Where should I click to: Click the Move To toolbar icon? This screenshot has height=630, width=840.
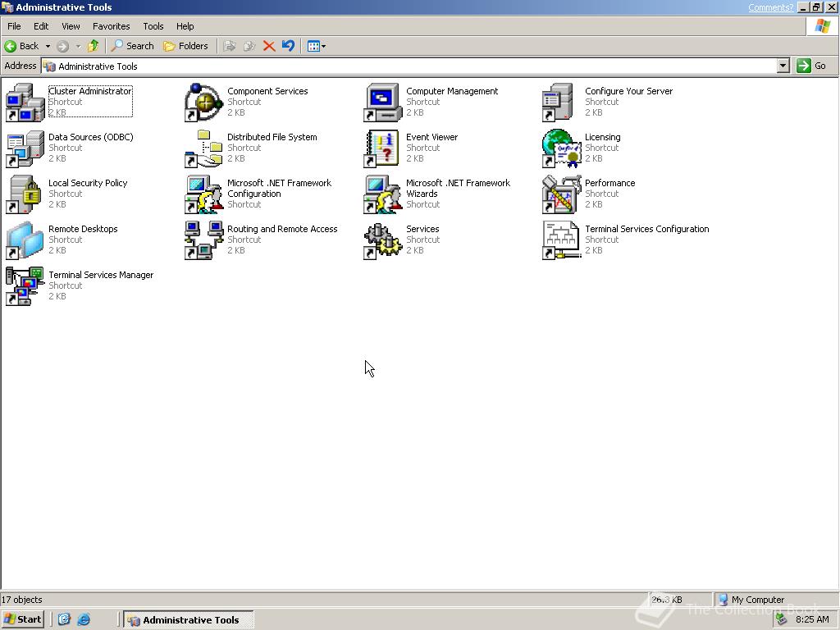tap(230, 46)
